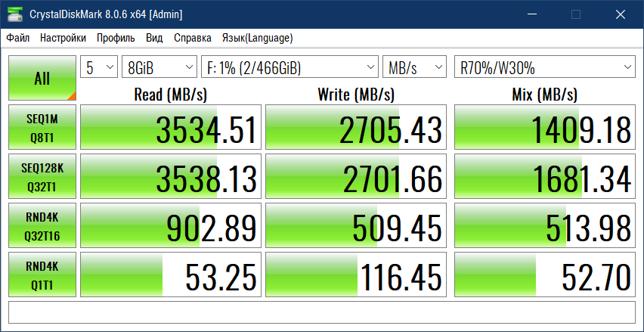Open the unit dropdown showing MB/s

(x=414, y=67)
